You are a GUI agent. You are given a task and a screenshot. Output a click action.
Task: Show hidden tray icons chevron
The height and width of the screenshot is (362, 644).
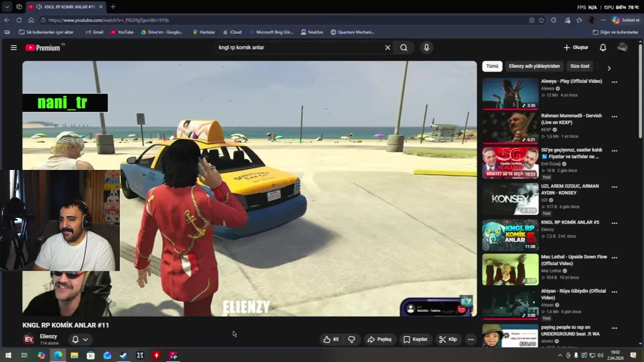point(560,355)
